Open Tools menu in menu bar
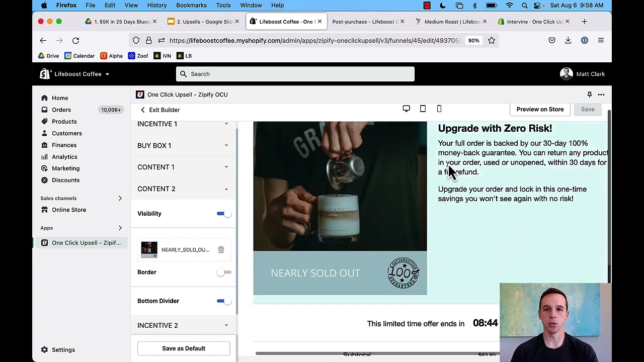This screenshot has height=362, width=644. click(x=223, y=5)
